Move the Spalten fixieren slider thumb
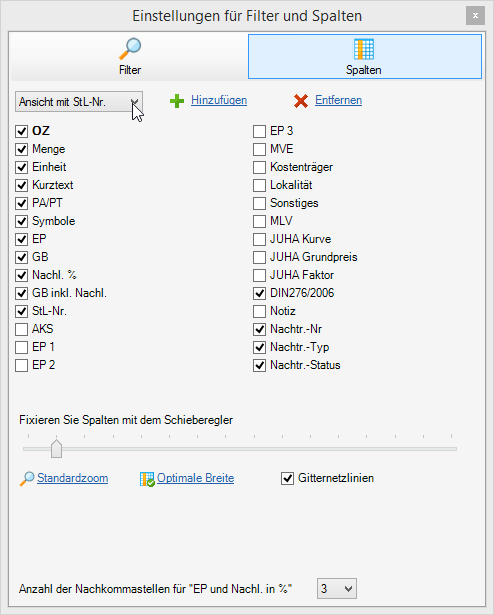Screen dimensions: 494x615 57,449
